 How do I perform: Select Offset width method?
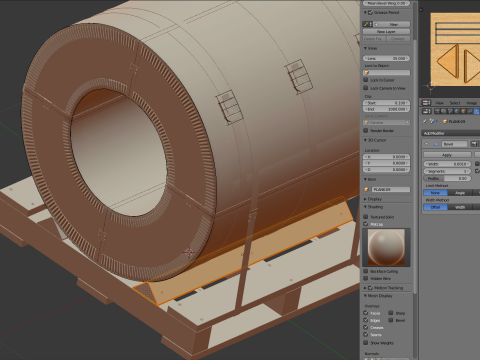[x=435, y=207]
